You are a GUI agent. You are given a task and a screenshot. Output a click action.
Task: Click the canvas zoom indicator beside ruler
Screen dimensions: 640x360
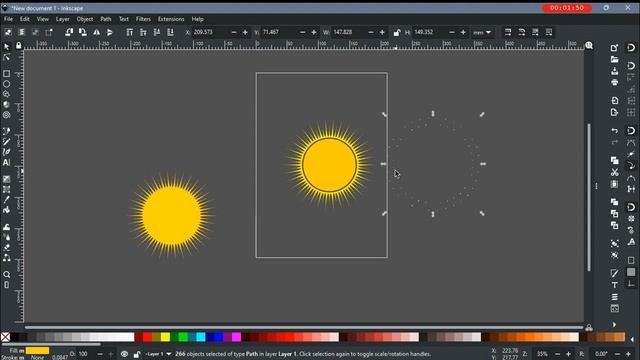click(x=589, y=45)
